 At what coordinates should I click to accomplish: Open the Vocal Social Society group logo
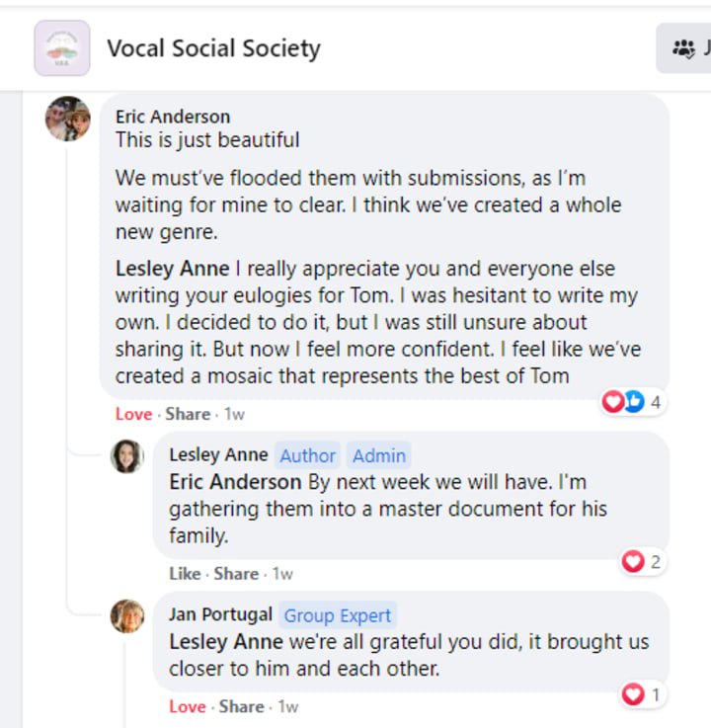62,47
